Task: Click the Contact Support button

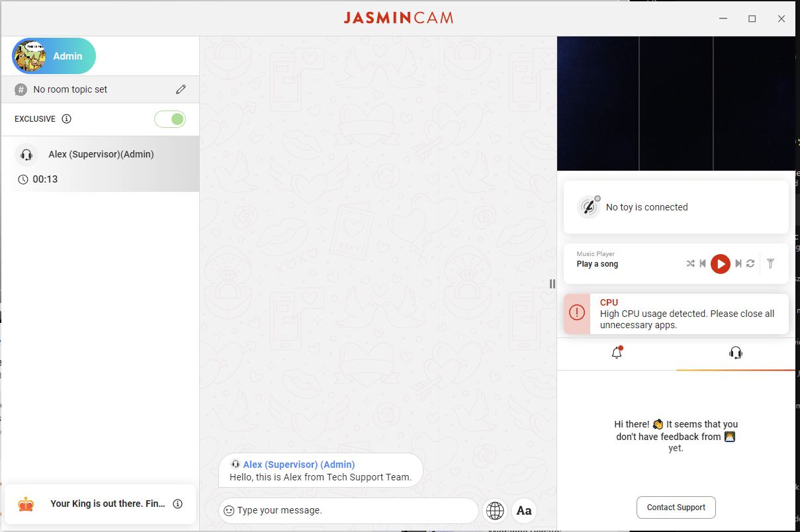Action: pos(676,508)
